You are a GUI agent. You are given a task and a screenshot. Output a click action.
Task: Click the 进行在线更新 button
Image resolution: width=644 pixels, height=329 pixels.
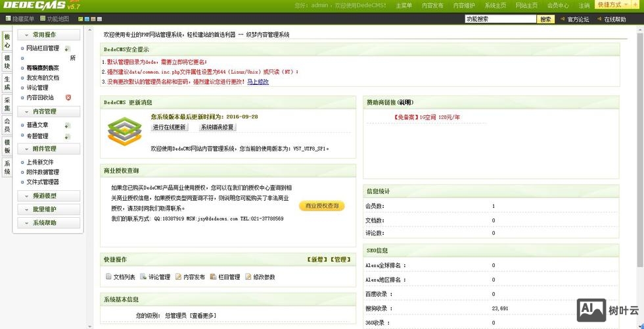point(170,128)
